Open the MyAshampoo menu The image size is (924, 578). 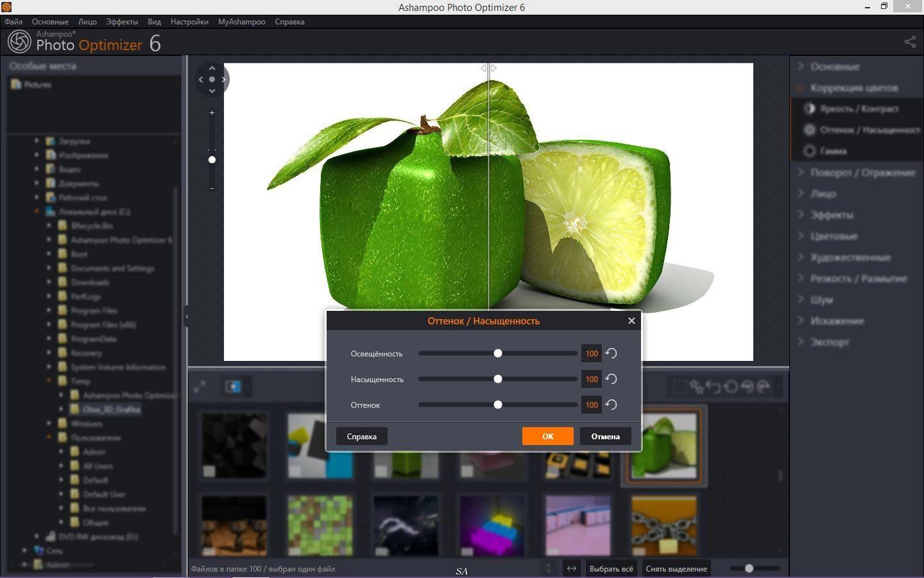242,22
